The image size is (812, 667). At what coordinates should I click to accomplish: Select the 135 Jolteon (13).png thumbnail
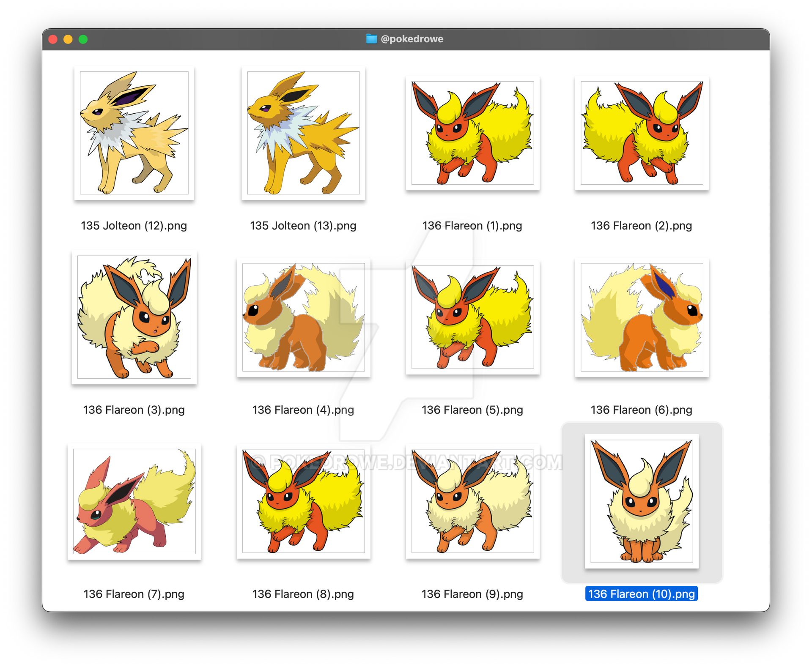pos(303,133)
